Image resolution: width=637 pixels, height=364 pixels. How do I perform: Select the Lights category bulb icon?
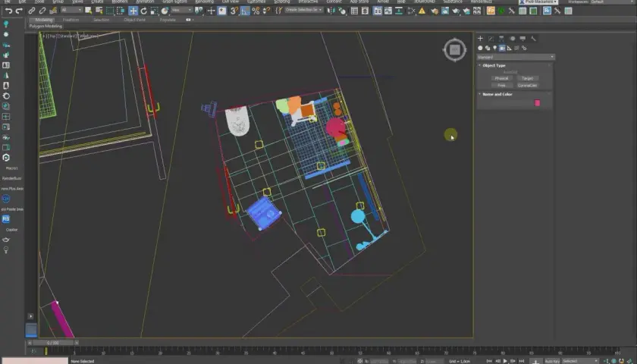[494, 48]
